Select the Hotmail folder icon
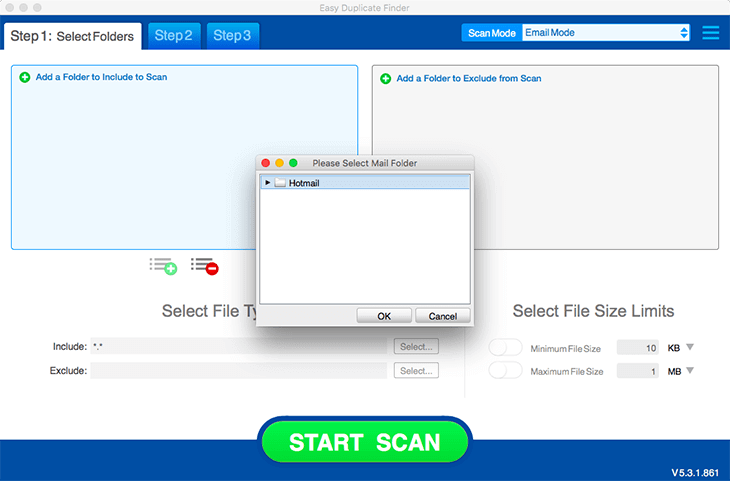730x481 pixels. (x=281, y=183)
